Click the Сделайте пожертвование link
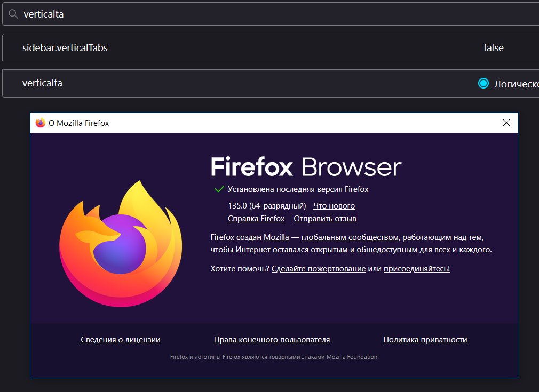This screenshot has height=392, width=539. 318,269
